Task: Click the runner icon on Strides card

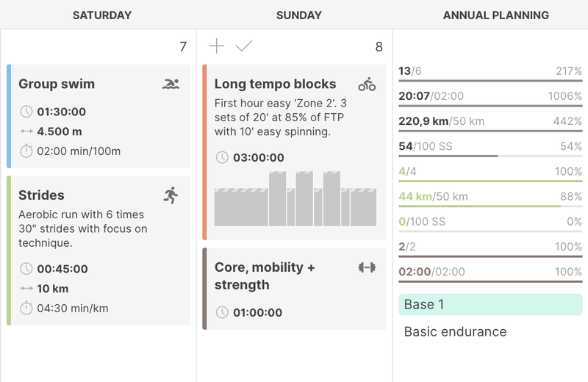Action: point(171,195)
